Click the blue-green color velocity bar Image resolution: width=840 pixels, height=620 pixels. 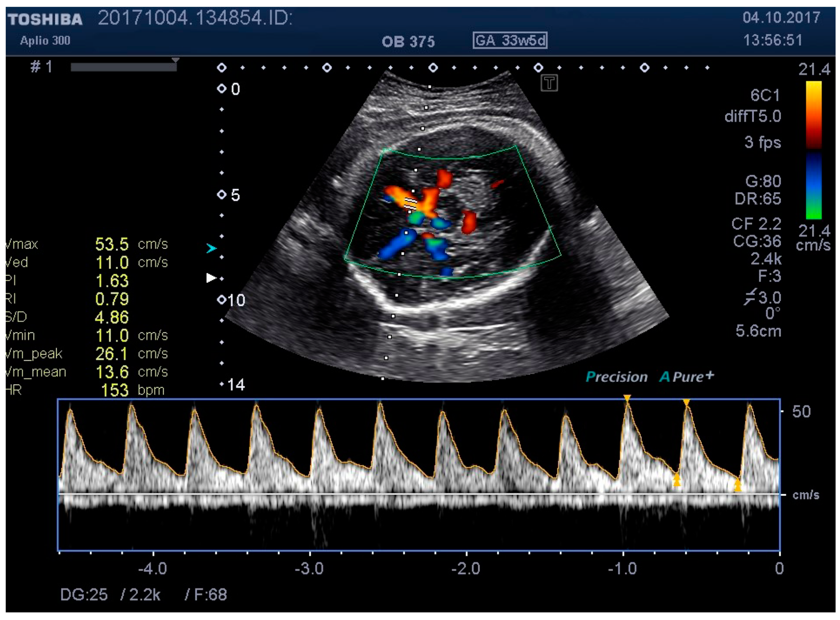tap(813, 186)
